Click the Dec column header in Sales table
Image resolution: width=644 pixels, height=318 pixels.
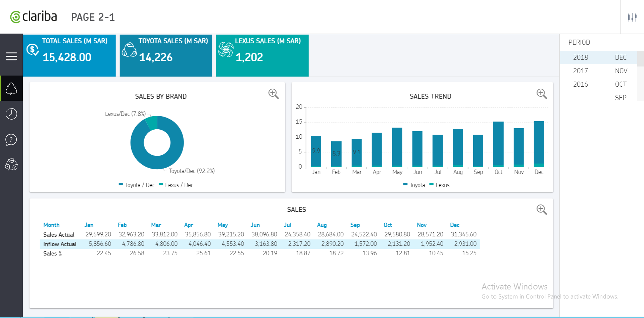(x=455, y=225)
